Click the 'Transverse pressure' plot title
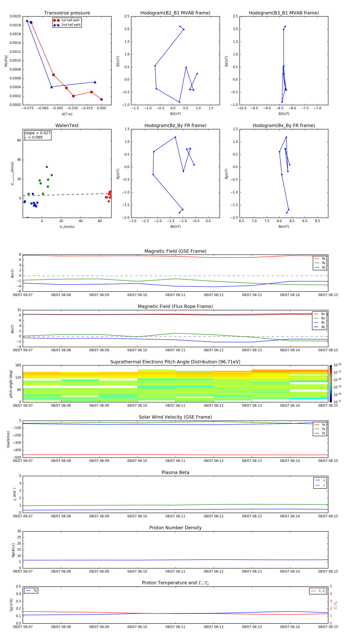The width and height of the screenshot is (351, 644). 67,13
